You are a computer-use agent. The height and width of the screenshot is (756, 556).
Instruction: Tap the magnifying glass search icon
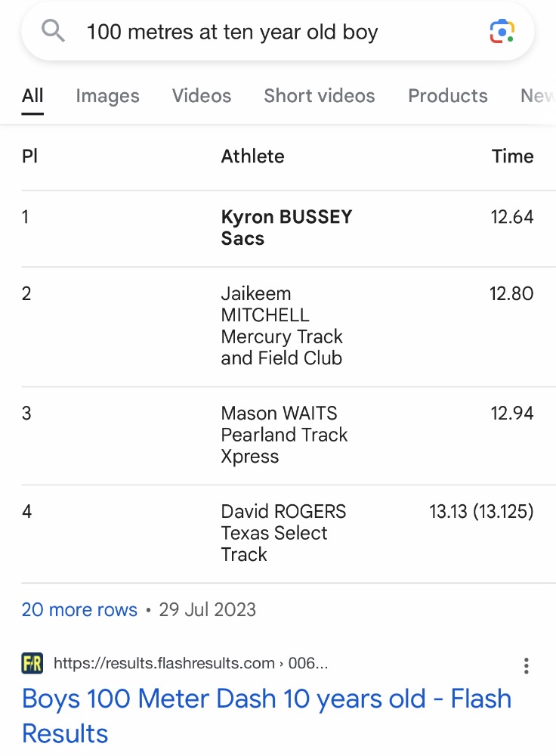[53, 31]
